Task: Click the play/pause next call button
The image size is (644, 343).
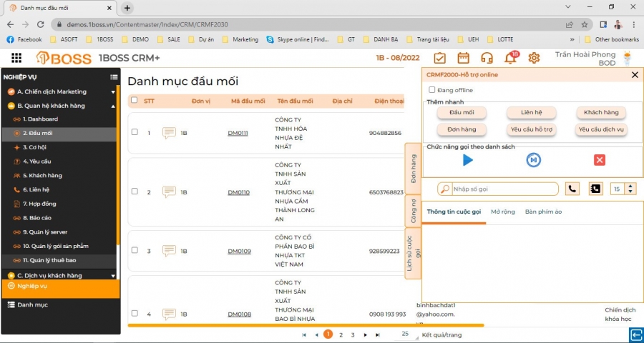Action: [534, 160]
